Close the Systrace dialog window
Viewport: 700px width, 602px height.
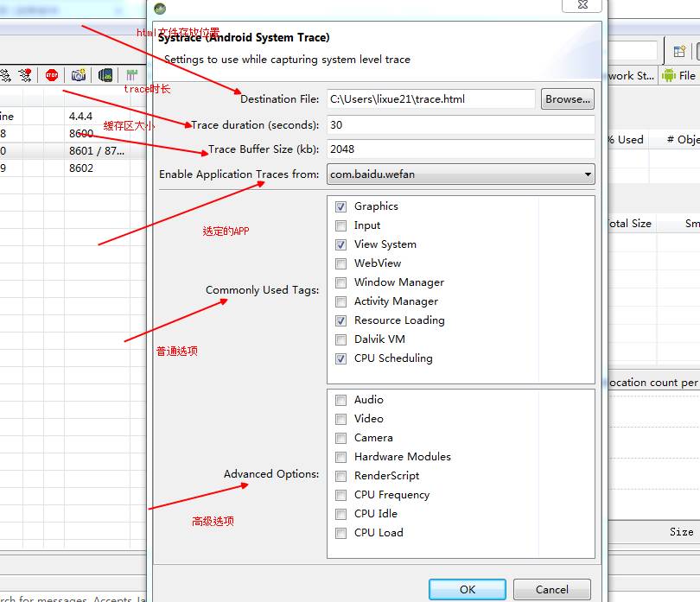pos(582,5)
